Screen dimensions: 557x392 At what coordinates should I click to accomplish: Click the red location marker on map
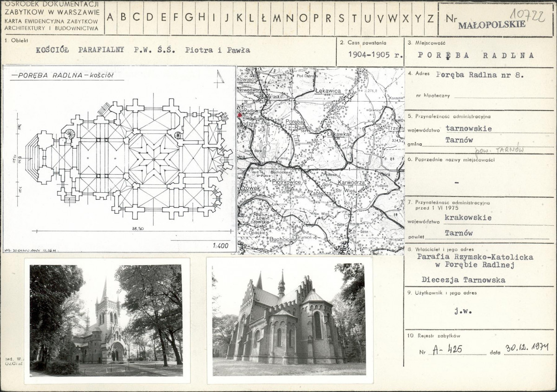[240, 115]
